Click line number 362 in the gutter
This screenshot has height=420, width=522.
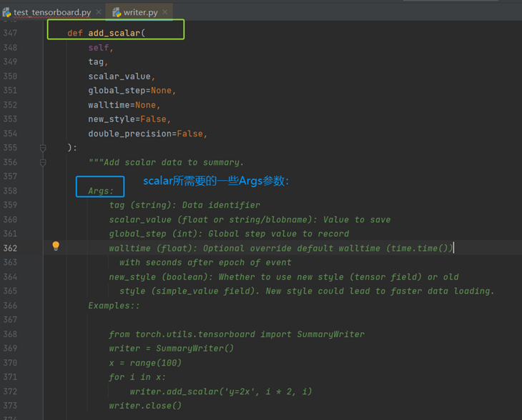tap(10, 248)
